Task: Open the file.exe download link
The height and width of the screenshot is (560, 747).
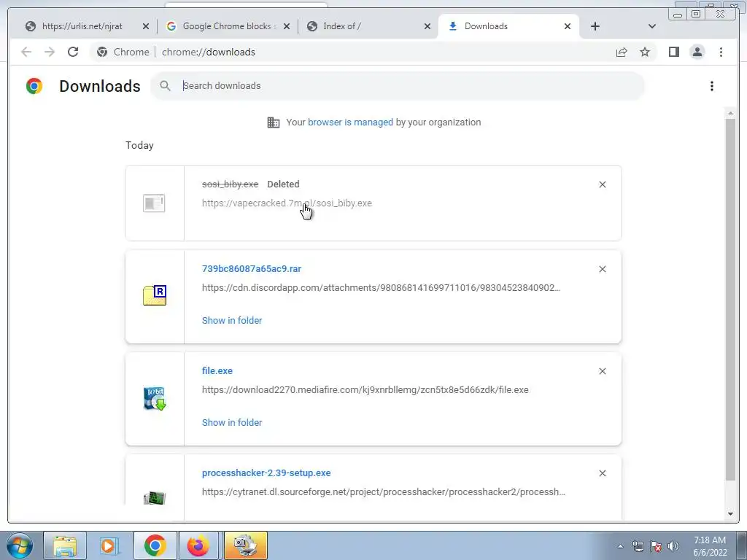Action: [217, 371]
